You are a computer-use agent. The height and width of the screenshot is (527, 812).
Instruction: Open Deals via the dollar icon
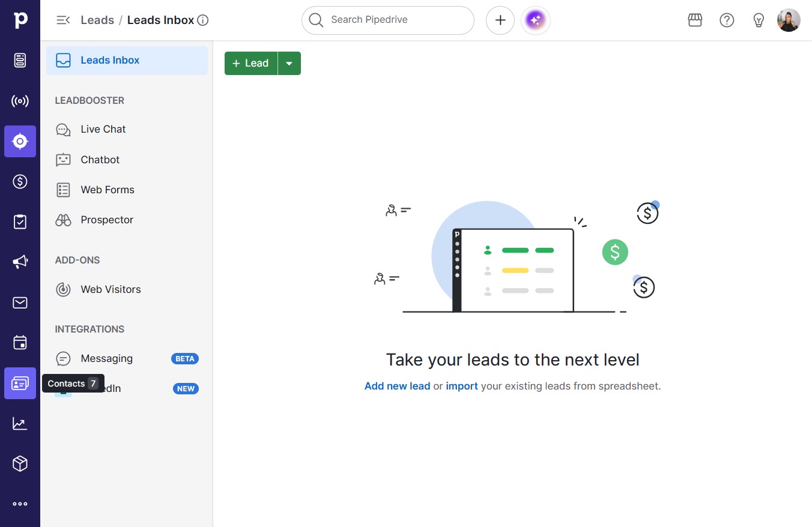[20, 181]
